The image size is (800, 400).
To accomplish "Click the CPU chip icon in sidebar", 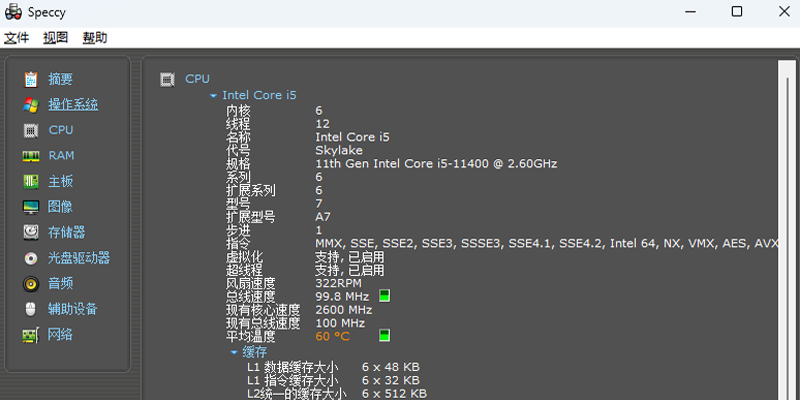I will tap(31, 131).
